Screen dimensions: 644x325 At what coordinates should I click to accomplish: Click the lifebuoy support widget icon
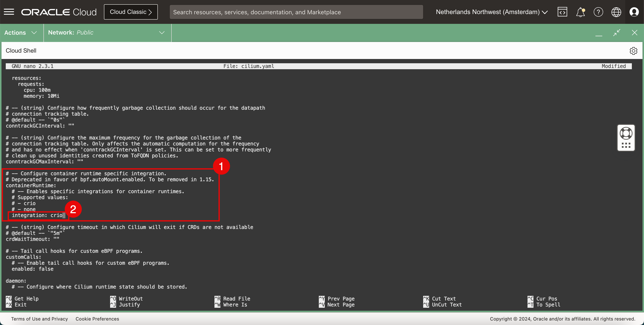(626, 133)
